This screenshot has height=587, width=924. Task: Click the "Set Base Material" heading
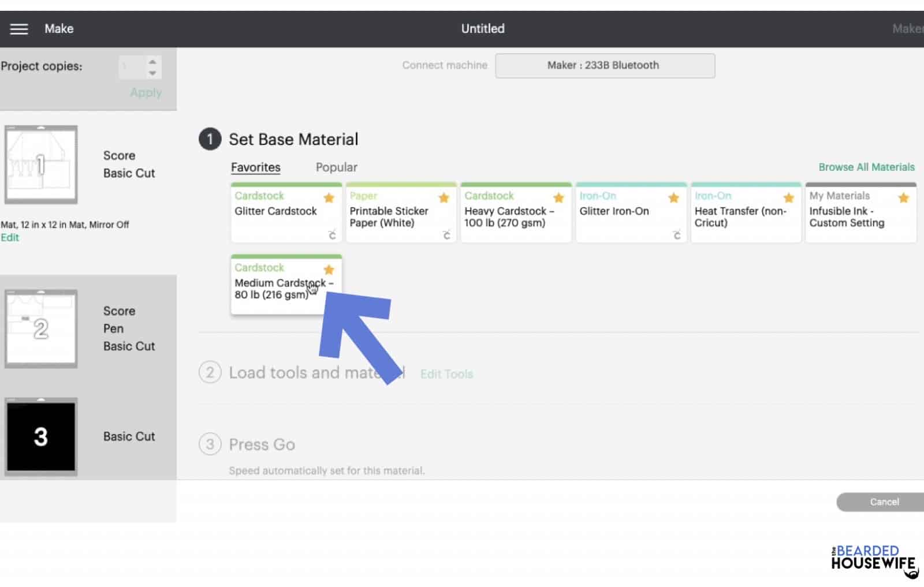pos(293,140)
